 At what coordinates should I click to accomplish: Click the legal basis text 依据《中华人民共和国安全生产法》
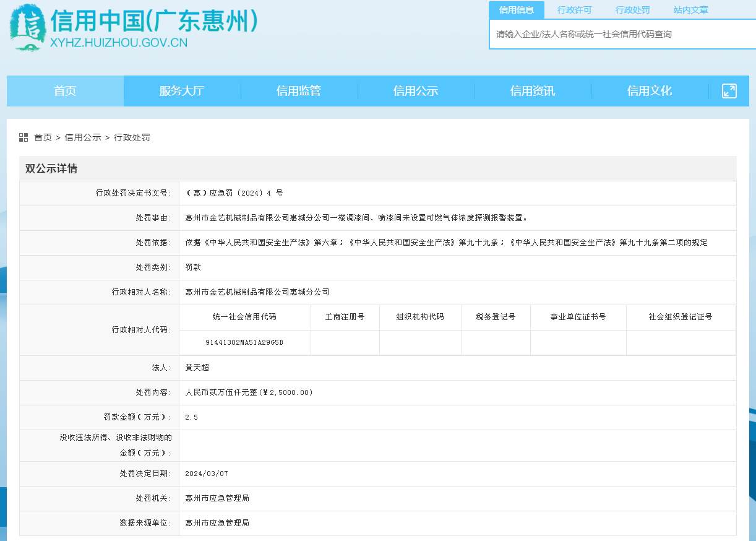[x=446, y=243]
